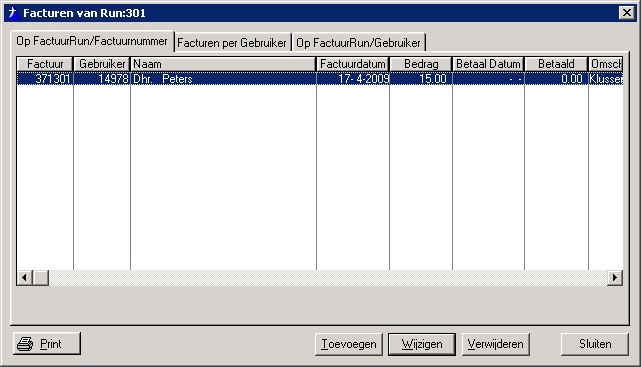Click the Klusser description cell
Image resolution: width=641 pixels, height=367 pixels.
point(606,78)
